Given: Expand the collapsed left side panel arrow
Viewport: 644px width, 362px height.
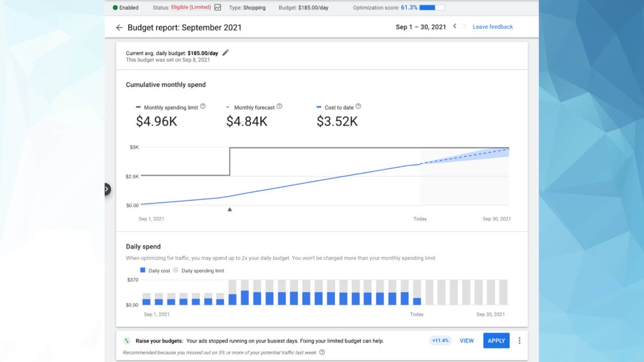Looking at the screenshot, I should [107, 189].
